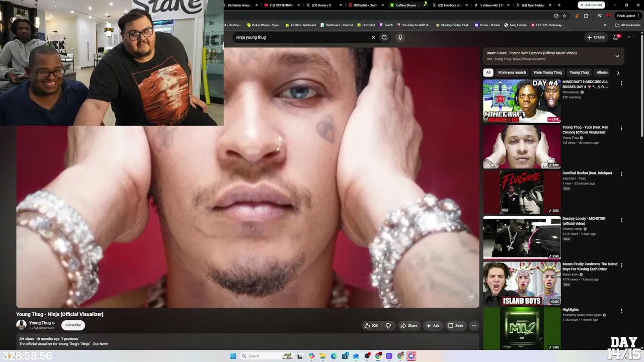Open Task View on the taskbar
This screenshot has height=362, width=644.
[300, 356]
